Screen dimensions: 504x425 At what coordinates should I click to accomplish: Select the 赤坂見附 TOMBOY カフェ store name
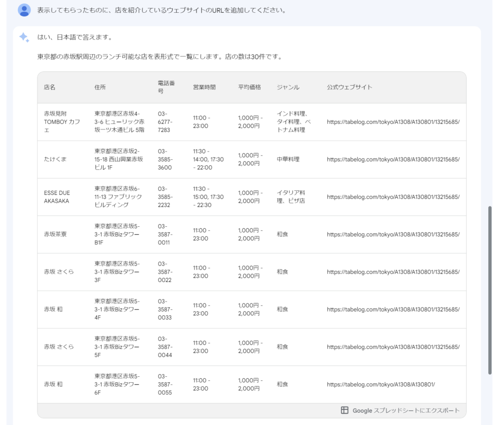62,122
